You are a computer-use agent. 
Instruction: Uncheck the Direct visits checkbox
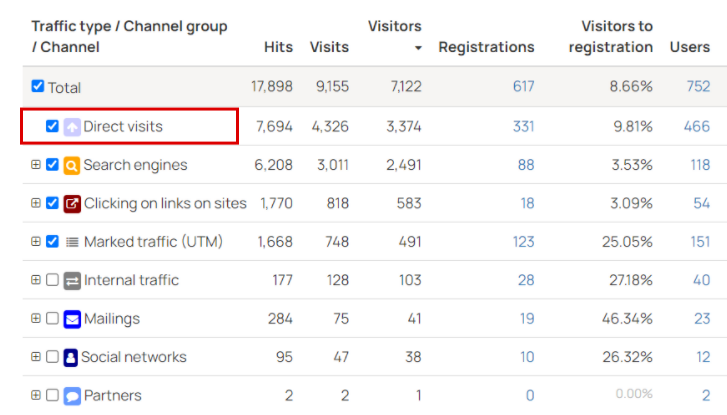(x=52, y=126)
